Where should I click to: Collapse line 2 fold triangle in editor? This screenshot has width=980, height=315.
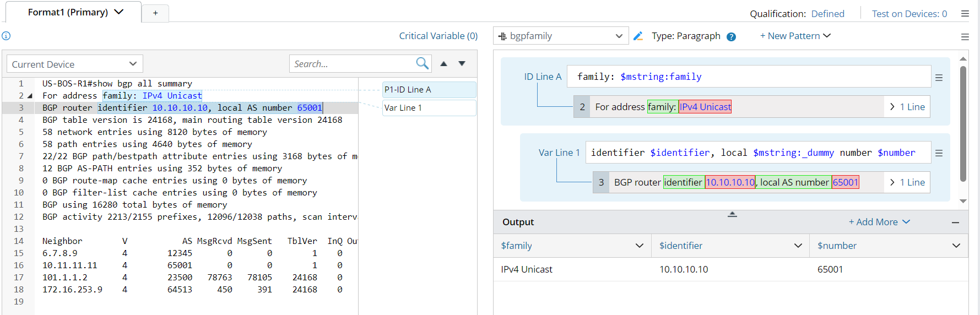(30, 96)
